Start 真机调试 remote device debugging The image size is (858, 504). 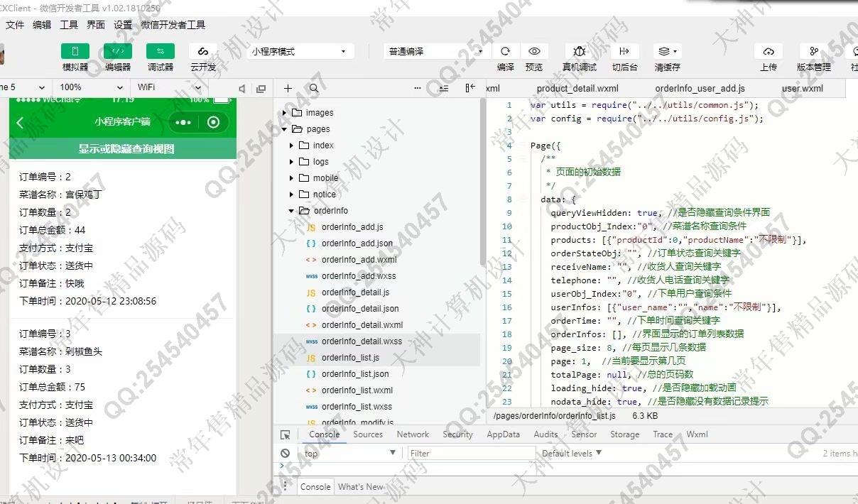coord(580,51)
